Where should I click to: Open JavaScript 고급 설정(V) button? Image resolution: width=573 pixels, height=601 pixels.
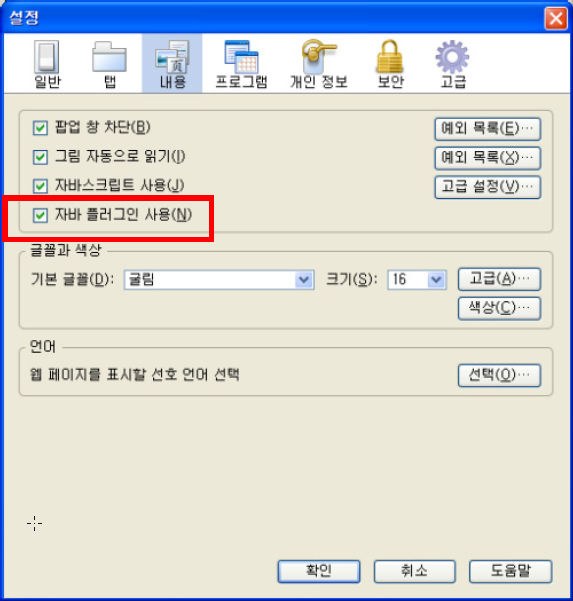point(488,187)
